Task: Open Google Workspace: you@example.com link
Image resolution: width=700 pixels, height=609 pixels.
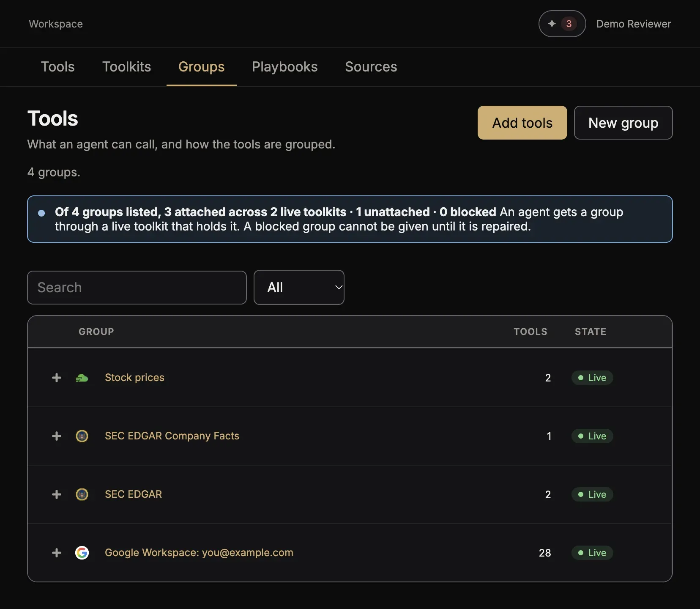Action: click(199, 553)
